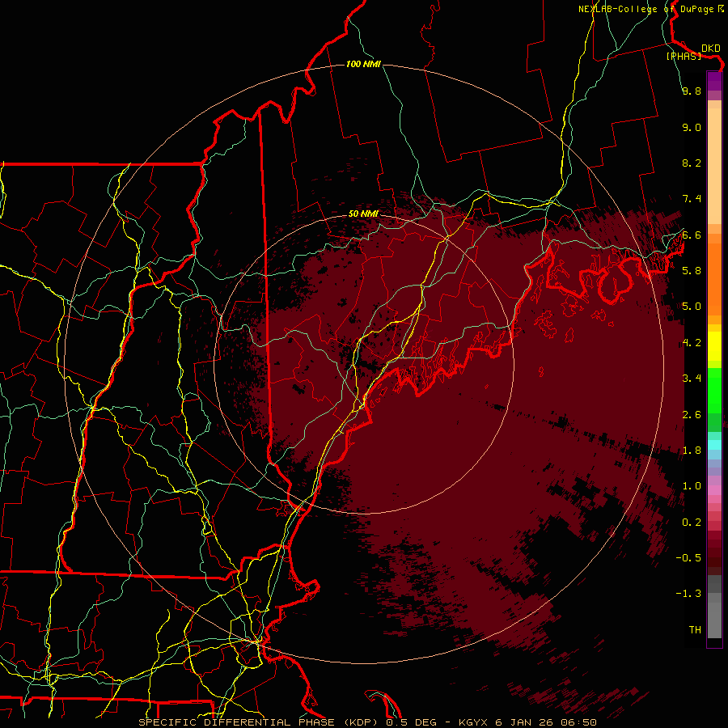Select the 0.2 scale value
Viewport: 728px width, 728px height.
692,522
